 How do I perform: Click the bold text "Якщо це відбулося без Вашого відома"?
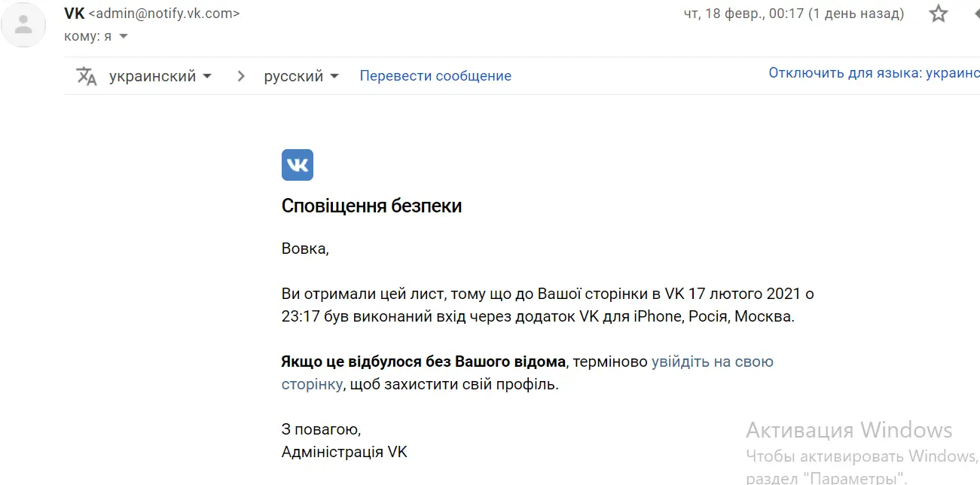click(x=423, y=361)
